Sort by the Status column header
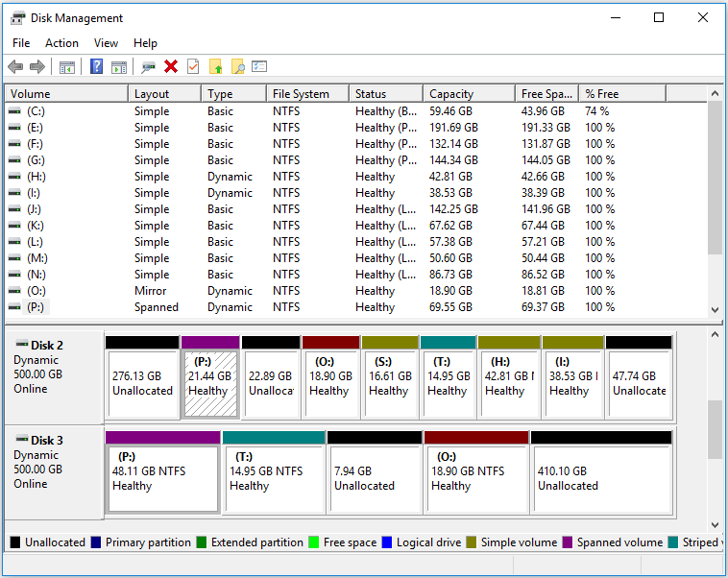728x578 pixels. tap(386, 94)
